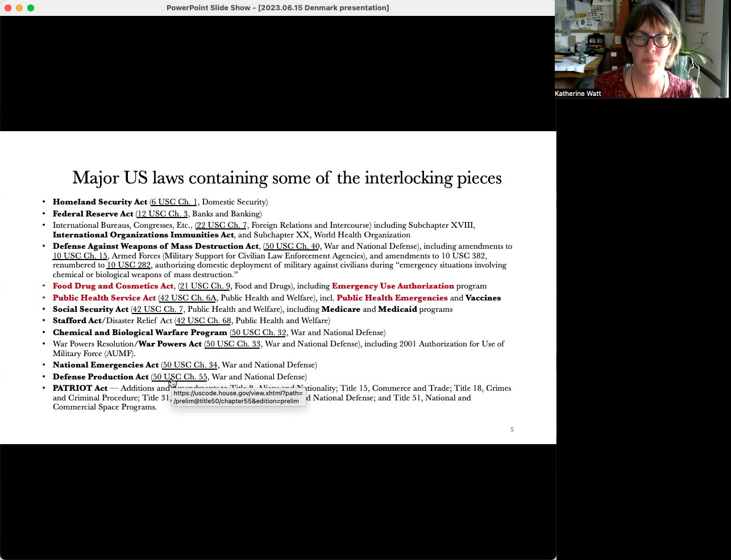This screenshot has width=731, height=560.
Task: Click 'International Organizations Immunities Act' text
Action: coord(143,235)
